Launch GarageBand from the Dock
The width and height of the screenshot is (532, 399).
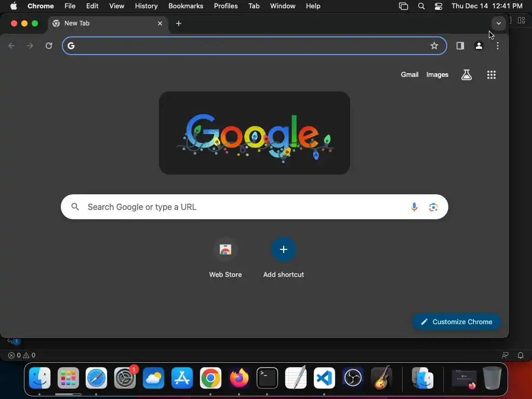(x=381, y=378)
